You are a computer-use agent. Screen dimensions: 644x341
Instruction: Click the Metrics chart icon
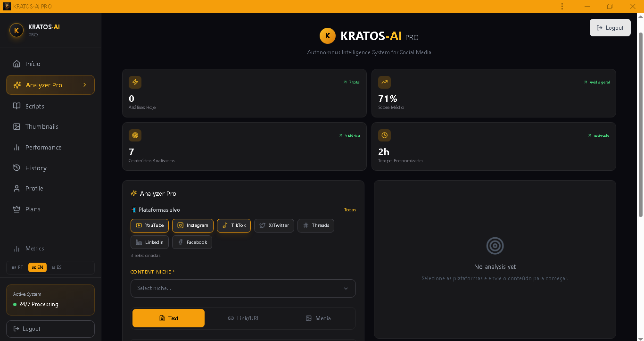(x=16, y=249)
